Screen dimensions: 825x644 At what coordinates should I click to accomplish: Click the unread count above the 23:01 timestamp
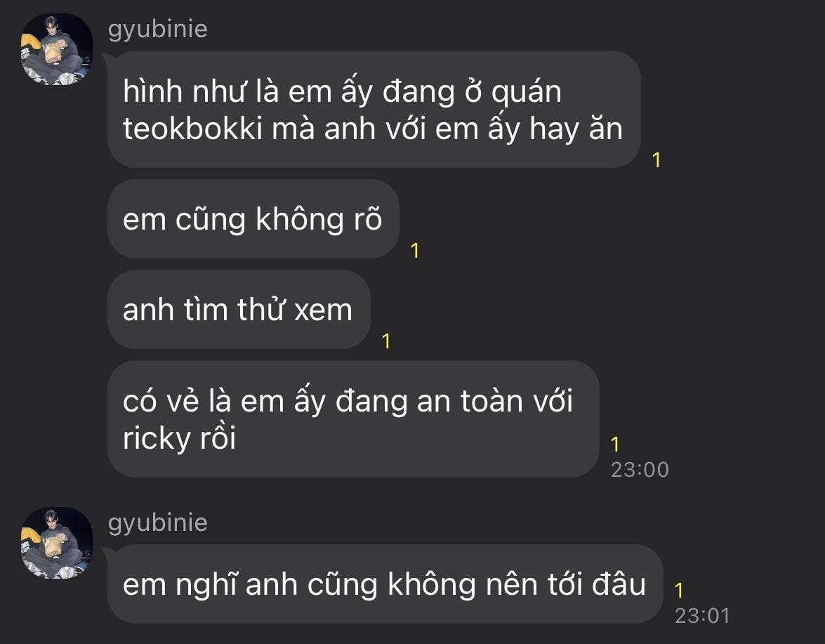[x=679, y=591]
